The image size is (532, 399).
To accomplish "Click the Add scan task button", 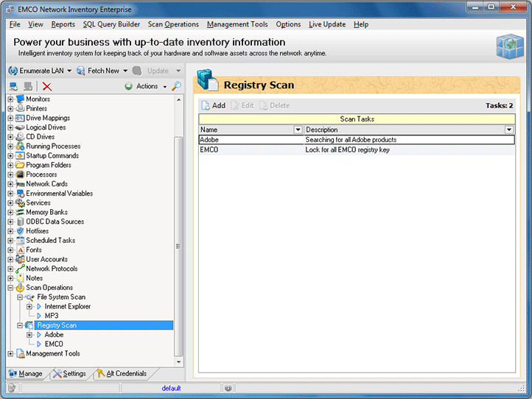I will click(213, 105).
